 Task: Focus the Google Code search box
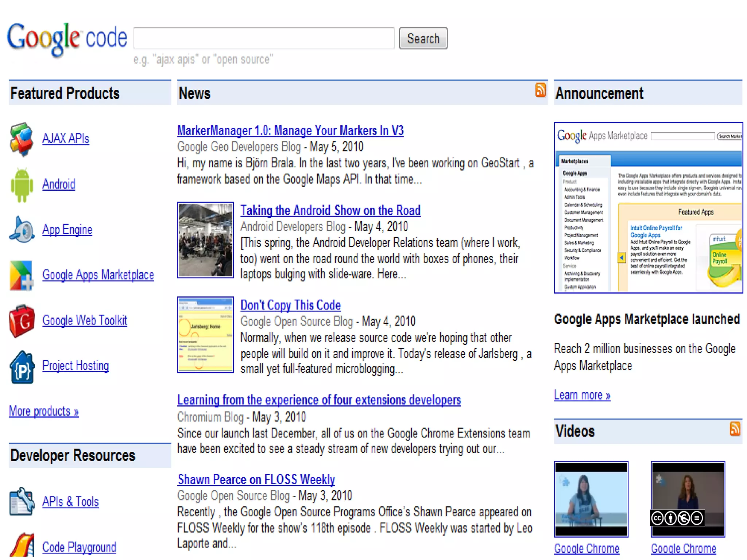point(264,38)
